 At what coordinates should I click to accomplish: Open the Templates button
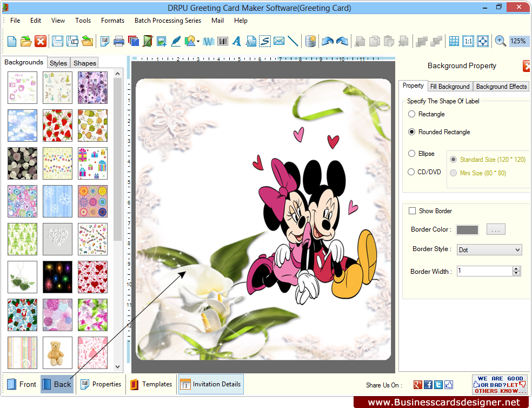click(x=151, y=384)
